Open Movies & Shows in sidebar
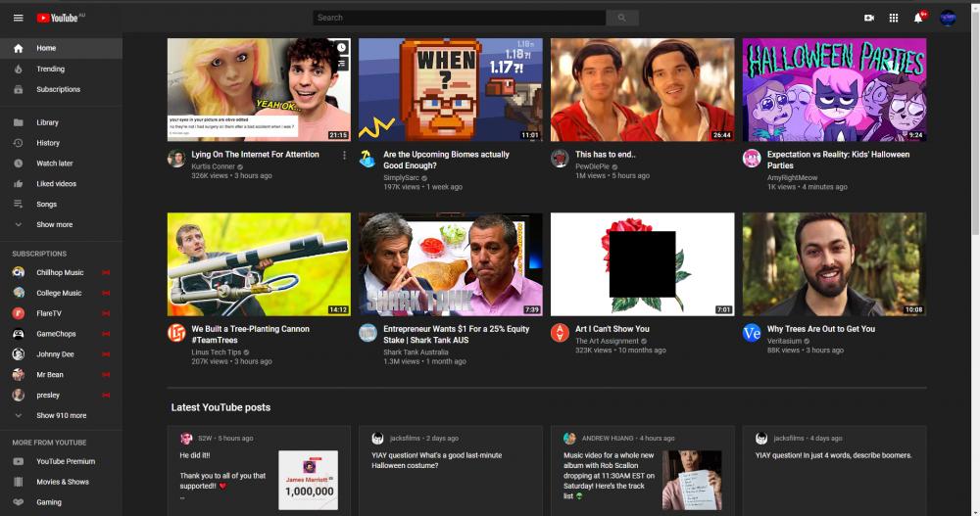The height and width of the screenshot is (516, 980). tap(61, 482)
